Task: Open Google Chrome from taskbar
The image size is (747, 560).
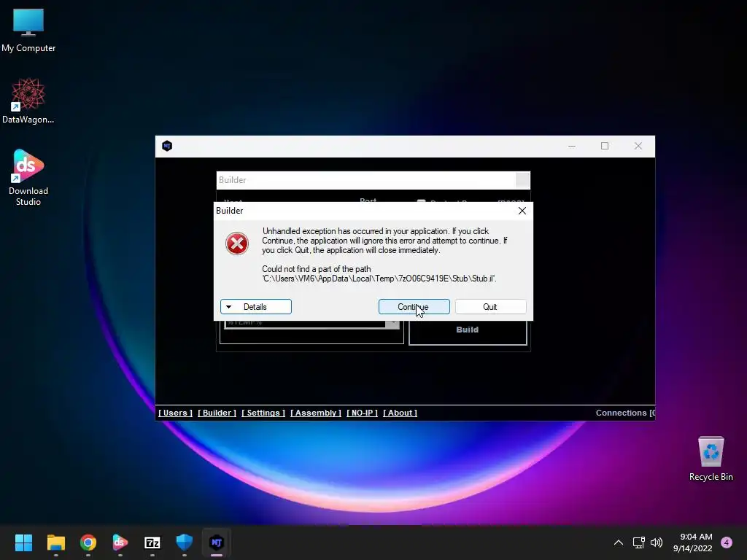Action: 88,542
